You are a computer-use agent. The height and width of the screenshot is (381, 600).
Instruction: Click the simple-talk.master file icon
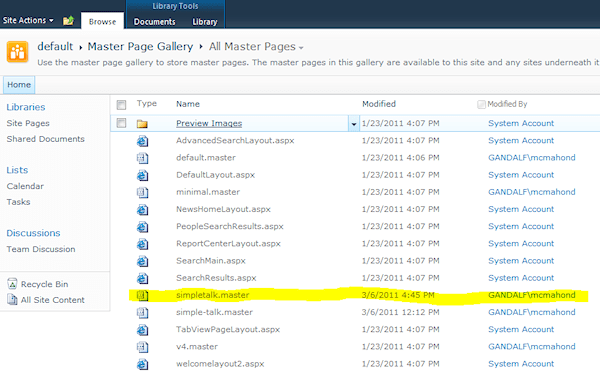pyautogui.click(x=142, y=313)
